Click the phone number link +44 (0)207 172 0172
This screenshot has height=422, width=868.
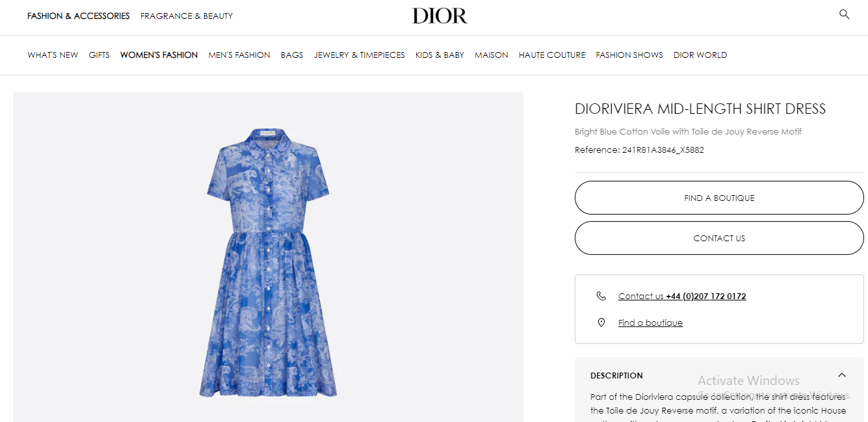[x=706, y=296]
